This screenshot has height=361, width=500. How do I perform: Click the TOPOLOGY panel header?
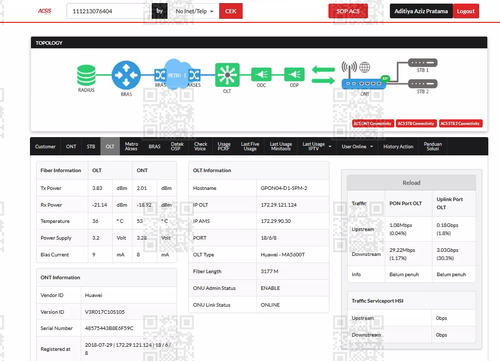(x=259, y=43)
